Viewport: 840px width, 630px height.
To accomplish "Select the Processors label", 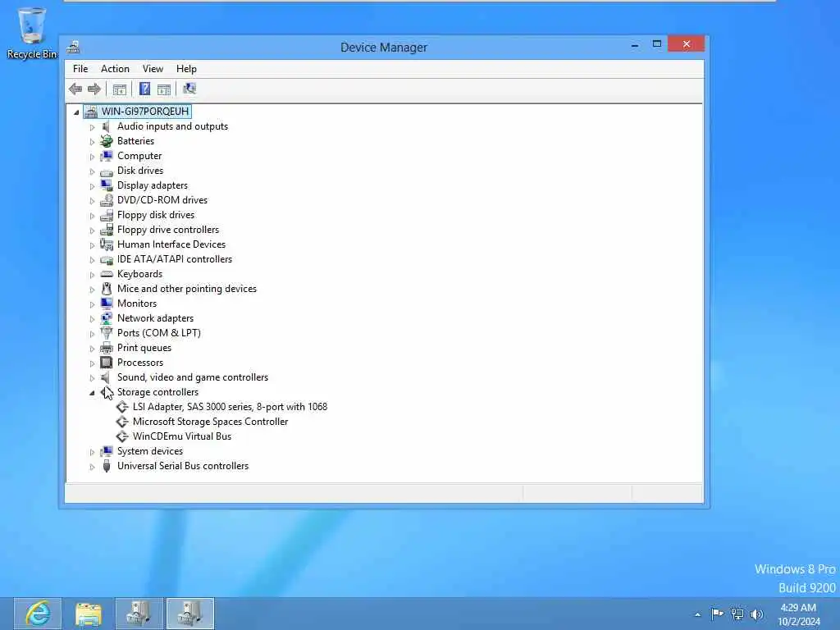I will tap(140, 363).
